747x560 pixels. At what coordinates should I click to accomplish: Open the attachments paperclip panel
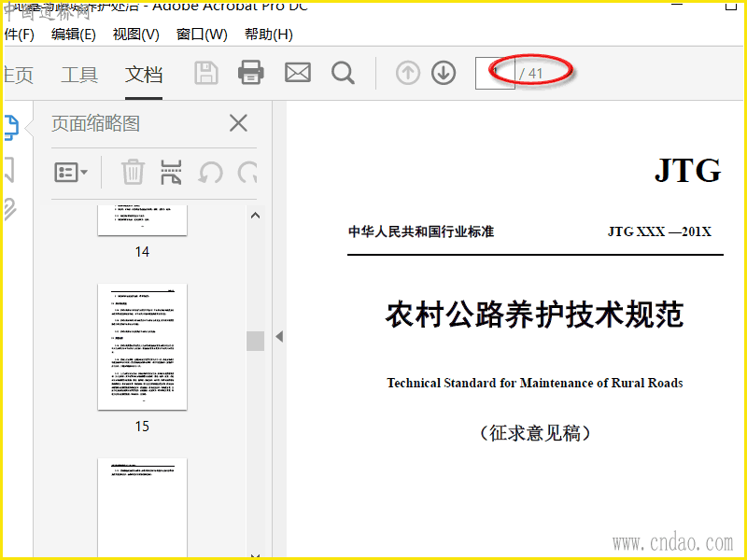10,209
